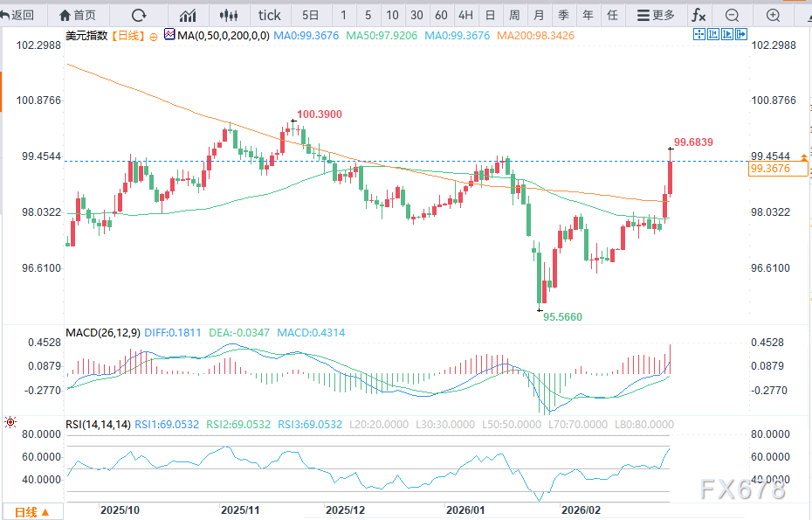Open the fx indicator formula tool
The width and height of the screenshot is (812, 520).
tap(698, 15)
